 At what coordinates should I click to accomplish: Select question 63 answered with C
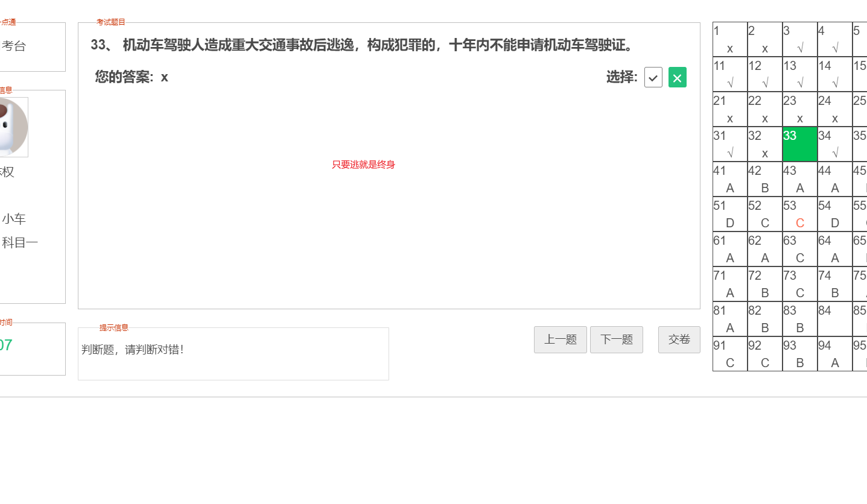(x=799, y=249)
